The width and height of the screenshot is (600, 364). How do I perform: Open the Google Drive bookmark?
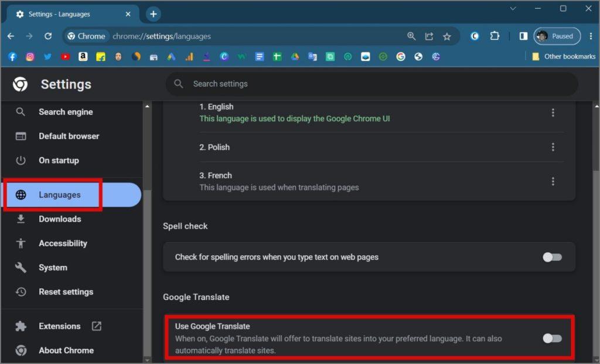click(x=295, y=57)
